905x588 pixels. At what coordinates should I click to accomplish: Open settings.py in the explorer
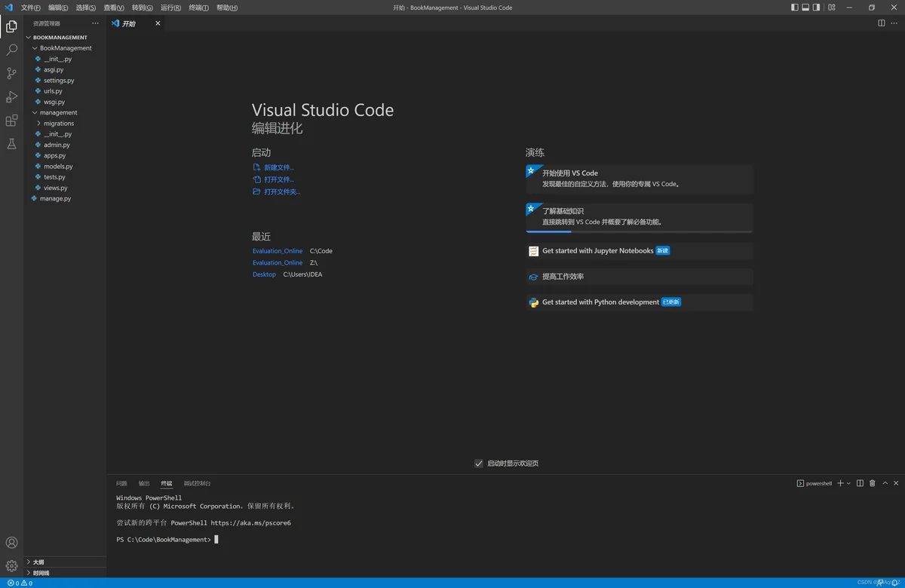pyautogui.click(x=59, y=81)
